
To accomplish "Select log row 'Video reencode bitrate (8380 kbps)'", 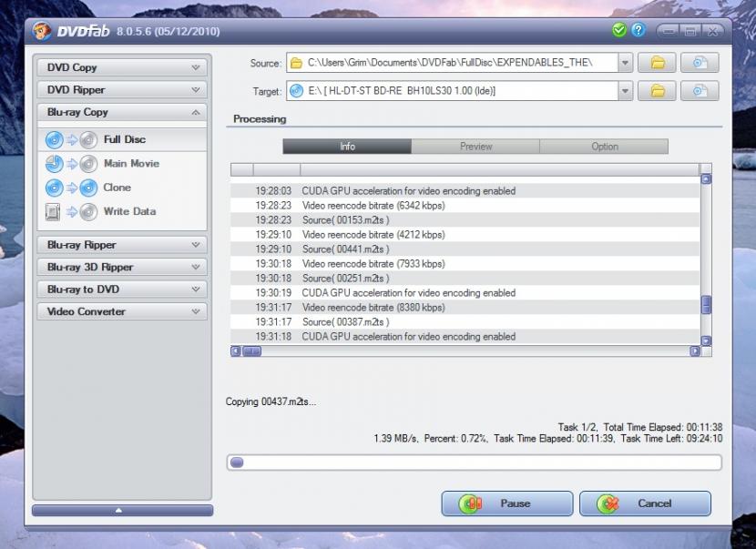I will coord(465,308).
